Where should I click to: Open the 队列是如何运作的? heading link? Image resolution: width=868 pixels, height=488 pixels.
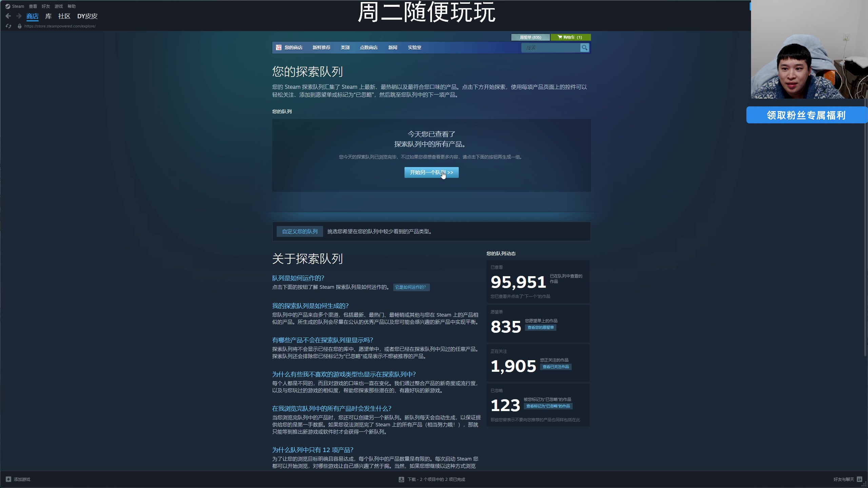298,278
